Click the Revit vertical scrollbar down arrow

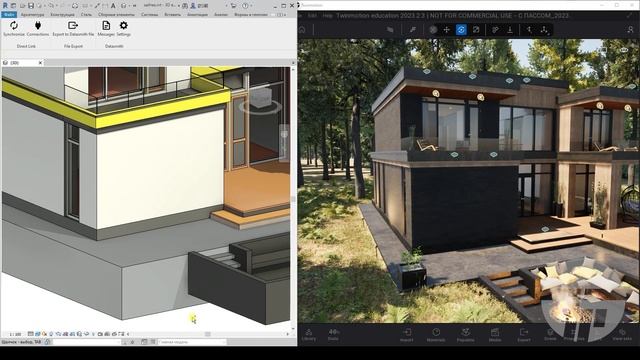tap(293, 328)
